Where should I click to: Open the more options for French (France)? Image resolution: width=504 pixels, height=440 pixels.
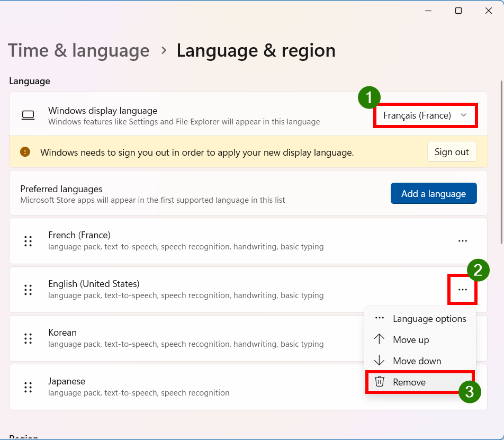(x=462, y=241)
